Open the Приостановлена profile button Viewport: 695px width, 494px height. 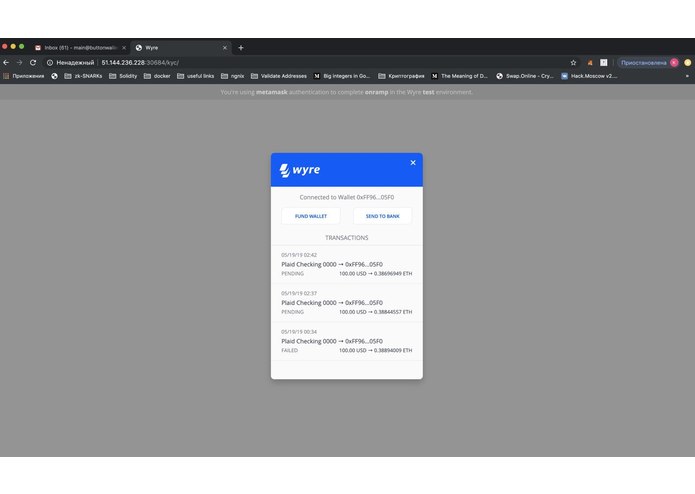pos(648,62)
